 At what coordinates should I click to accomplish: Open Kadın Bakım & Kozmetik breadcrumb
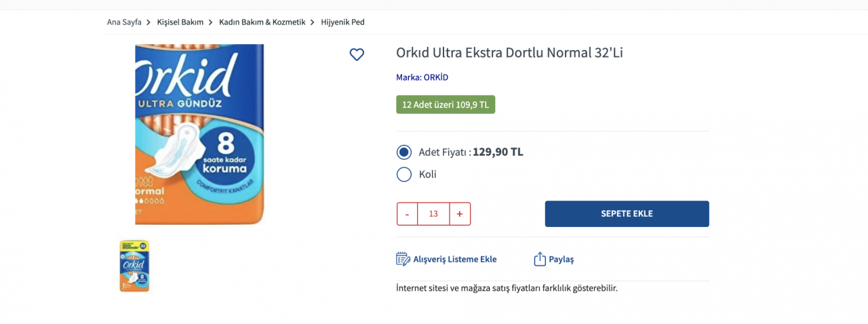(262, 22)
